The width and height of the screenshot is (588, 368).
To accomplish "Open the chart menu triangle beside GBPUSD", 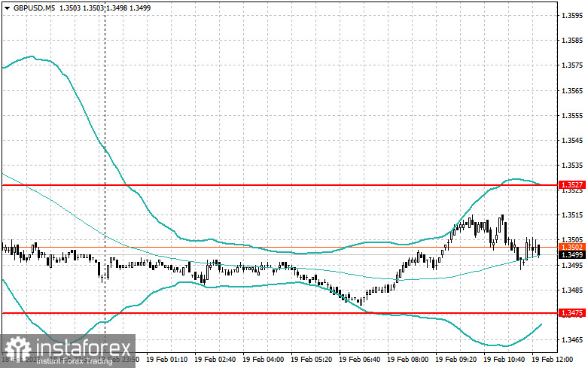I will 7,8.
